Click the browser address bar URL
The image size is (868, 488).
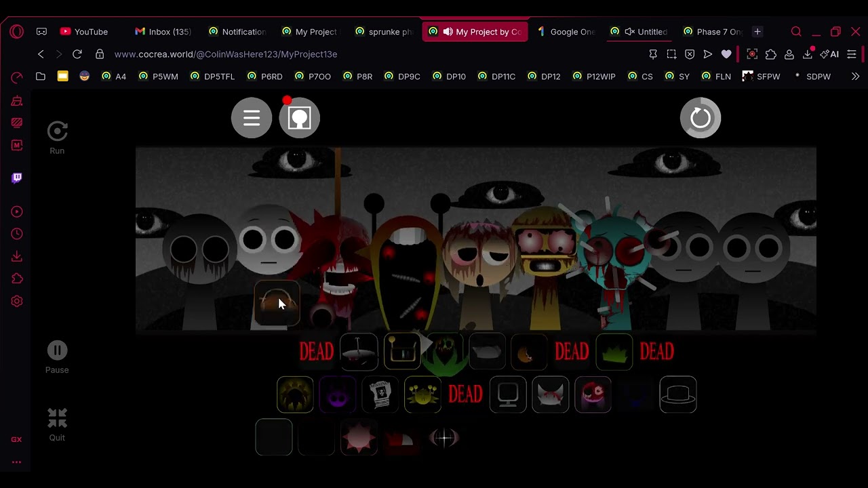click(x=226, y=54)
